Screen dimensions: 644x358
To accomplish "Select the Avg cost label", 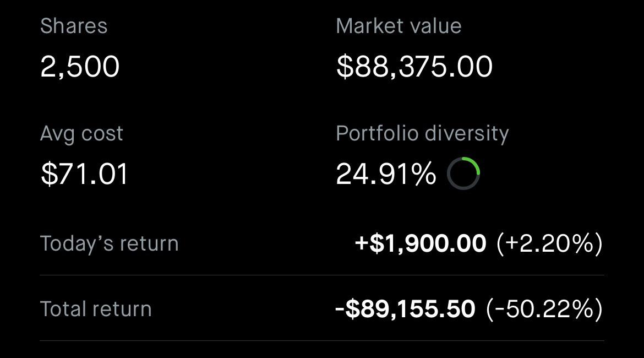I will (x=81, y=134).
